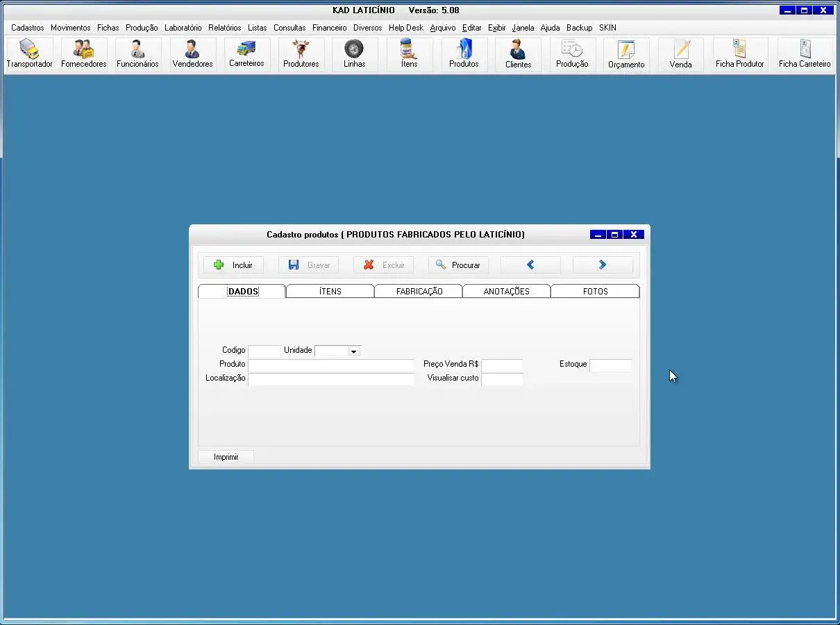Viewport: 840px width, 625px height.
Task: Close the Cadastro produtos dialog
Action: coord(634,235)
